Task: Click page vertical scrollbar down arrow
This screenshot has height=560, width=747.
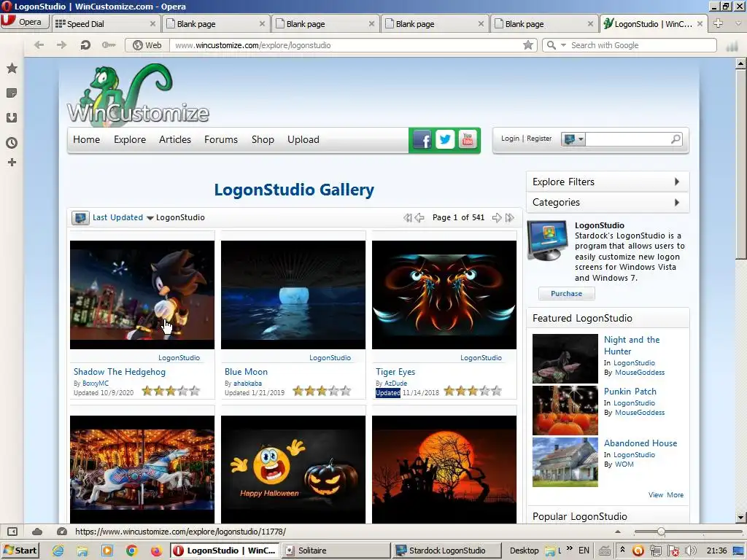Action: click(x=740, y=517)
